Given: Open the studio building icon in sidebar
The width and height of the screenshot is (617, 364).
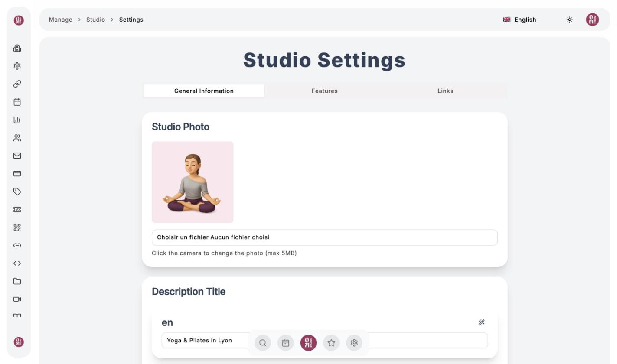Looking at the screenshot, I should pos(17,48).
